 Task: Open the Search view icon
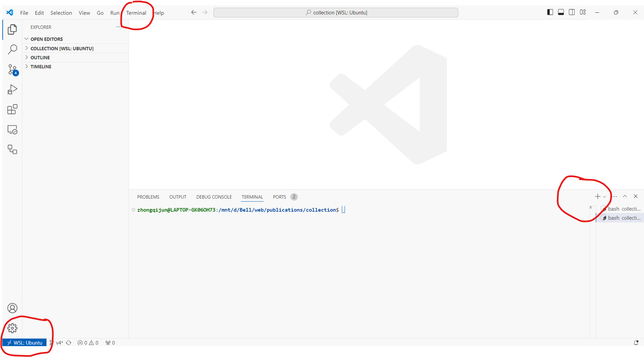point(12,49)
